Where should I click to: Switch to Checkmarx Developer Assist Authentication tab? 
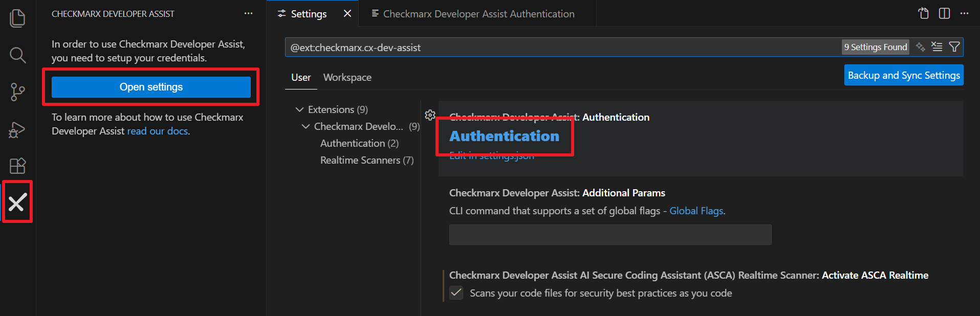(478, 14)
